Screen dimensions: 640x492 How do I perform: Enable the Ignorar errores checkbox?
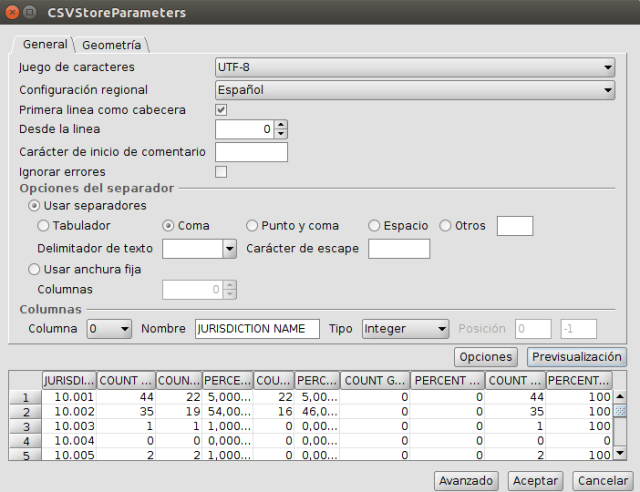click(x=222, y=172)
